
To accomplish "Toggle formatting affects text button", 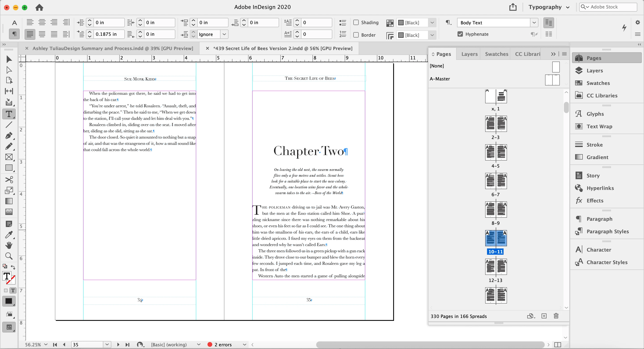I will (13, 290).
